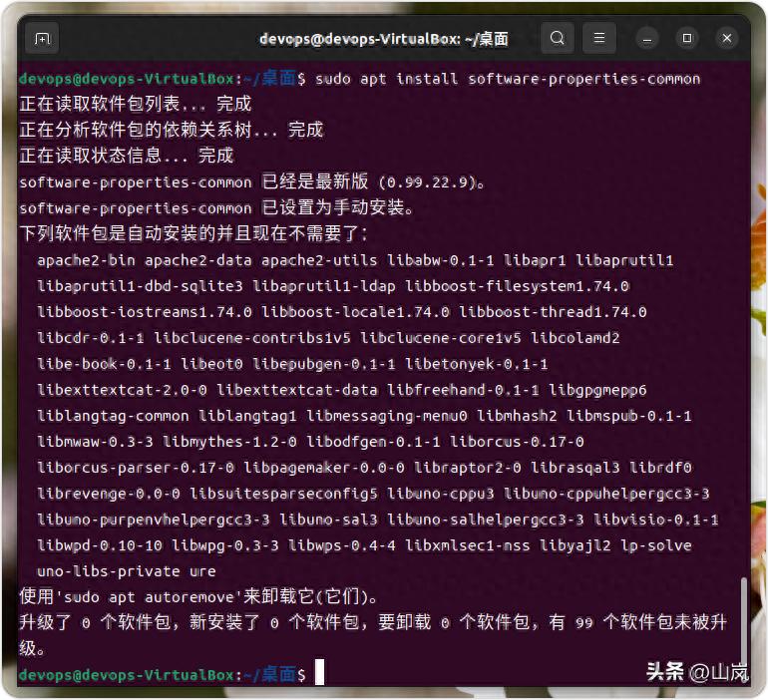Click package name 'libaprutil1-ldap'
This screenshot has width=768, height=700.
324,286
